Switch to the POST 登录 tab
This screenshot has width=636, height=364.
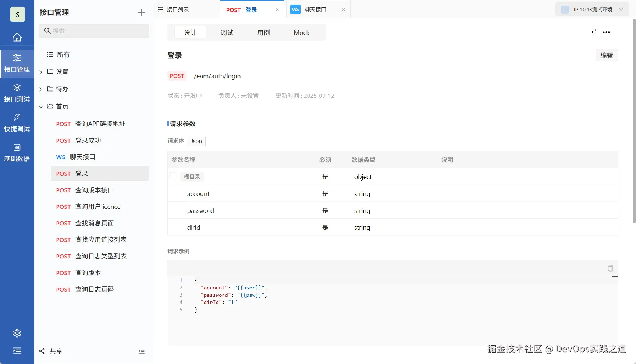(252, 10)
